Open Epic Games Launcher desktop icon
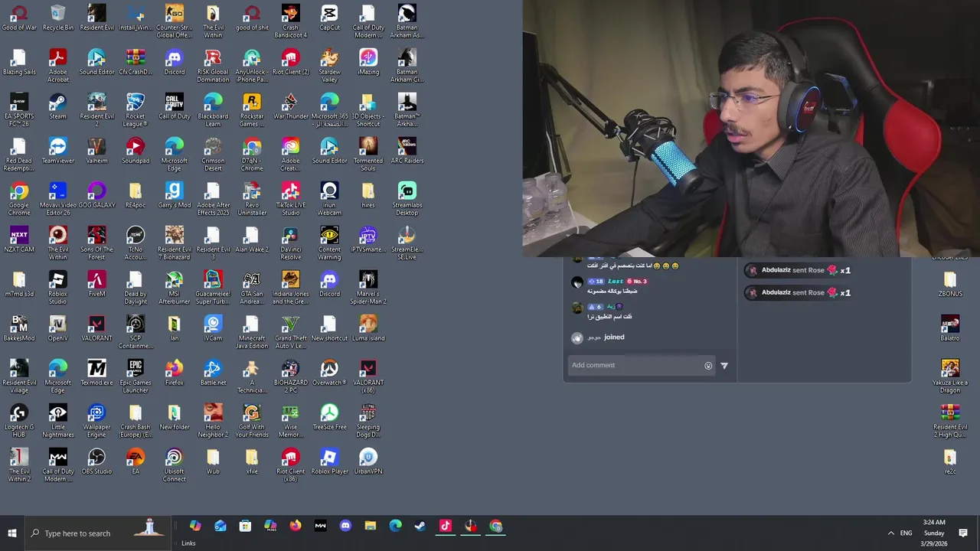 click(136, 377)
